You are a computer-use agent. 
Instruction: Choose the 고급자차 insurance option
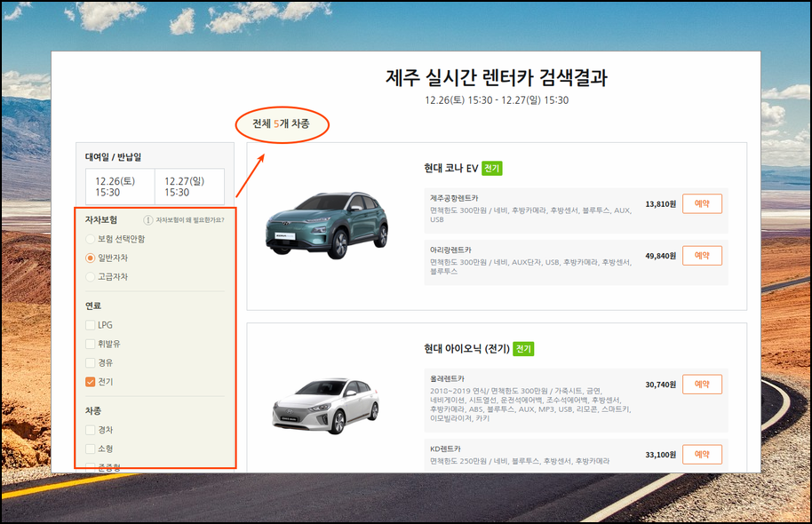point(90,277)
